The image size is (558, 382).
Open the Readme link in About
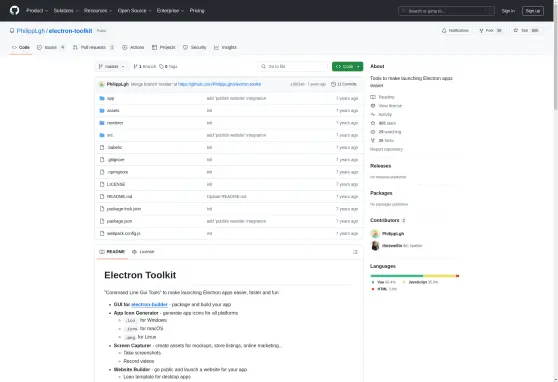coord(383,97)
